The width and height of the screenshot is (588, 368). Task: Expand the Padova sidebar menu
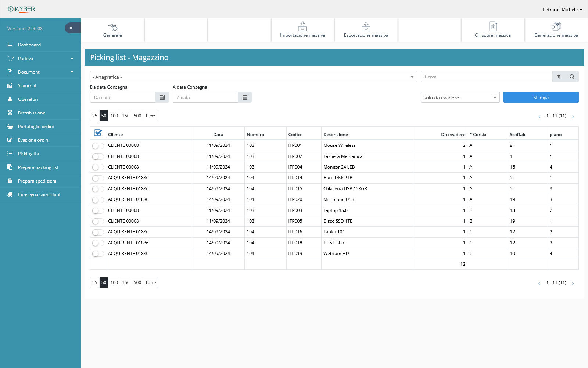40,58
